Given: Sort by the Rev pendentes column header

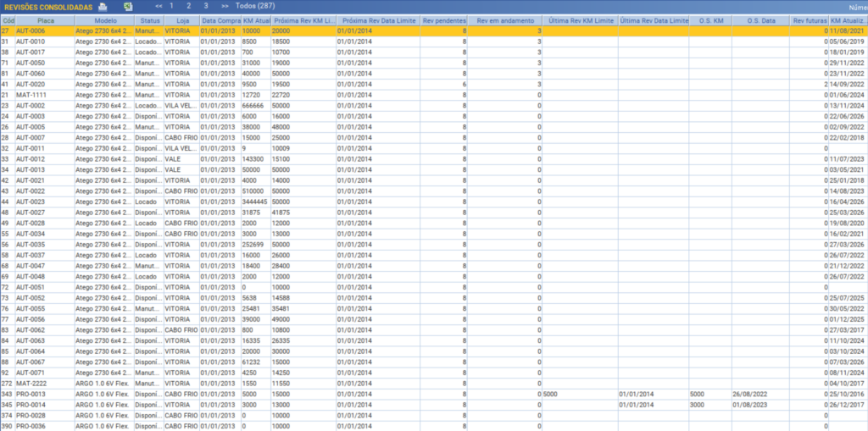Looking at the screenshot, I should (444, 20).
